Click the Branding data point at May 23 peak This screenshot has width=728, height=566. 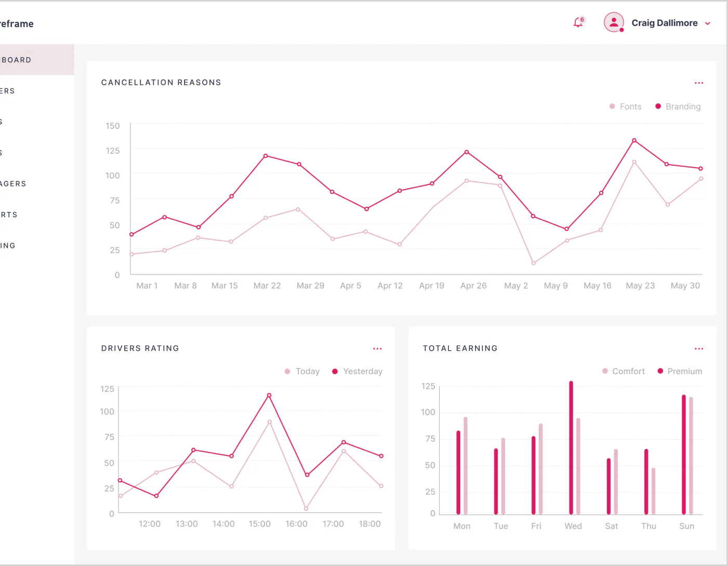(634, 140)
